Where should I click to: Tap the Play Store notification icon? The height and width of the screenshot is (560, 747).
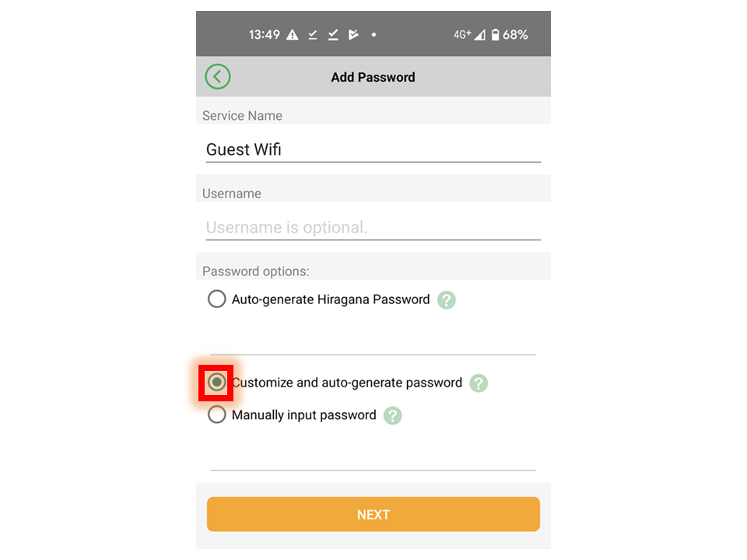pyautogui.click(x=353, y=35)
